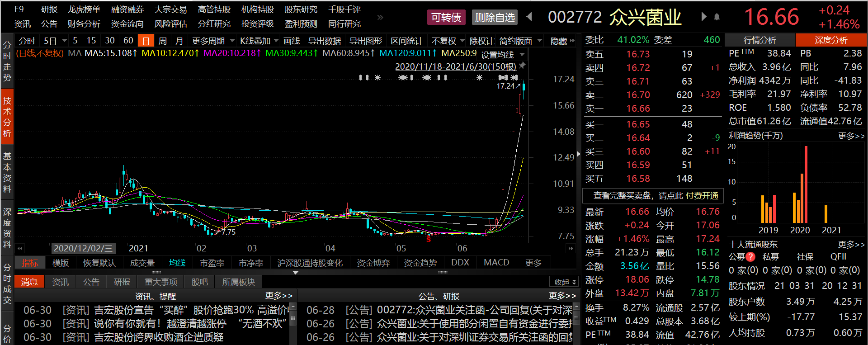Jump the chart left with the « arrow
868x345 pixels.
(20, 248)
